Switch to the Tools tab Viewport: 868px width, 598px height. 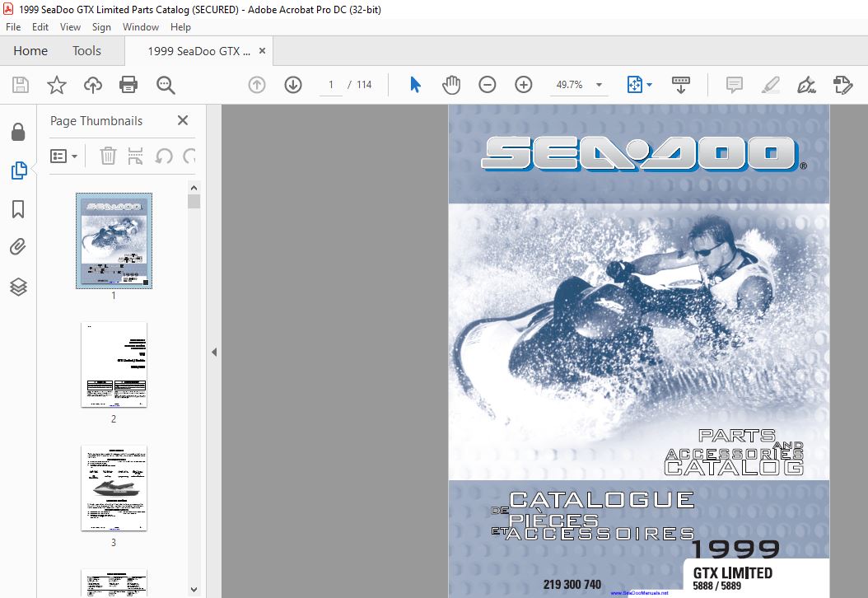(x=87, y=51)
